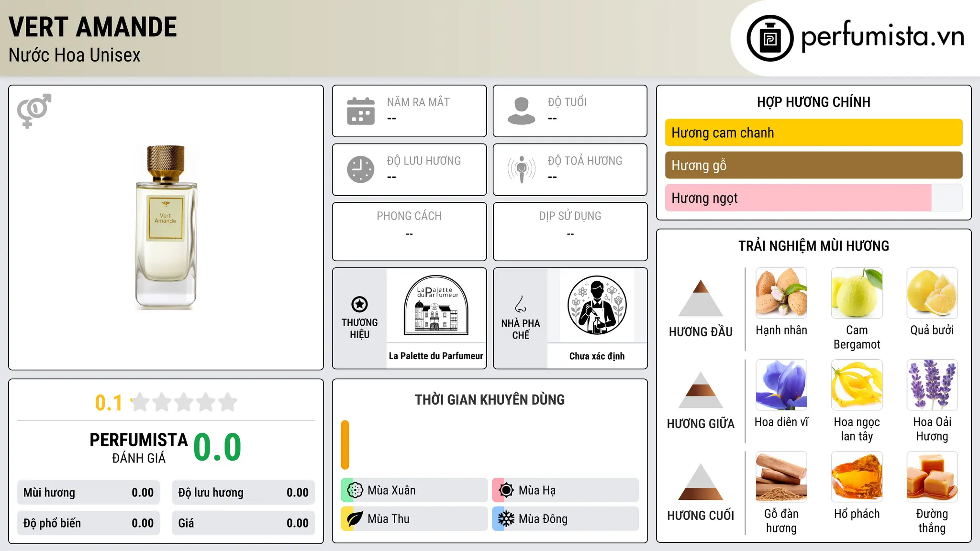The width and height of the screenshot is (980, 551).
Task: Click the leaf icon for Mùa Thu
Action: click(355, 519)
